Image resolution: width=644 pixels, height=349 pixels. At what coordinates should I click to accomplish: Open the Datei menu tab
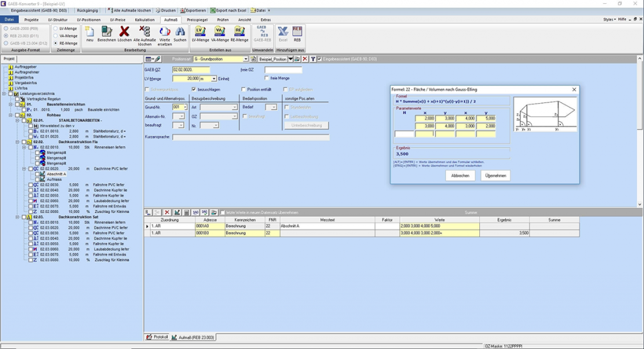click(9, 19)
